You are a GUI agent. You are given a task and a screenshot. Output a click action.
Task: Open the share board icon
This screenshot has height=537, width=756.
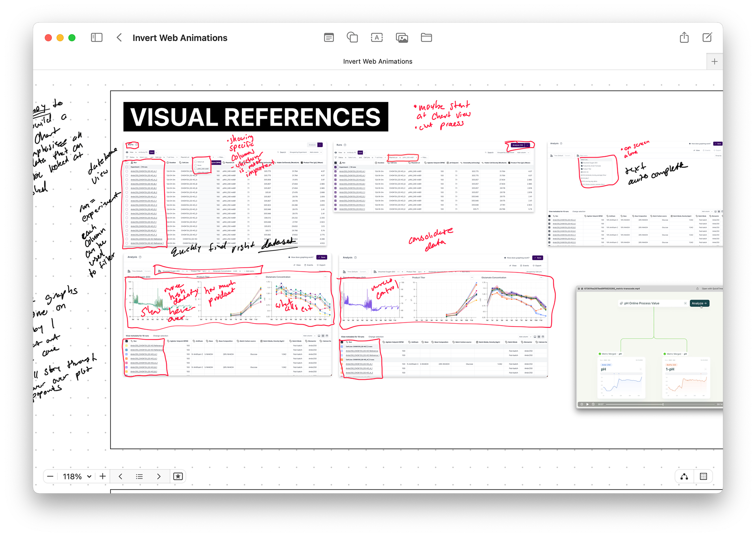(x=684, y=37)
